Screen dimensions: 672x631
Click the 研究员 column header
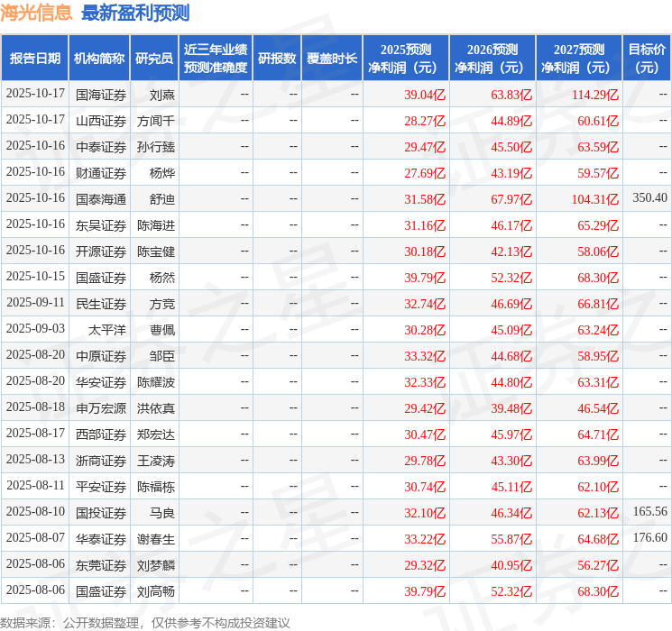154,58
